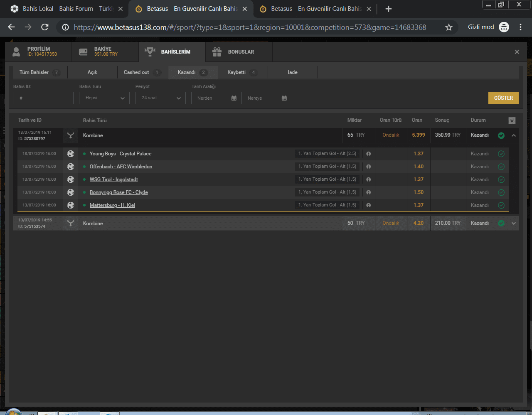The image size is (532, 415).
Task: Click the address bar URL
Action: (x=250, y=27)
